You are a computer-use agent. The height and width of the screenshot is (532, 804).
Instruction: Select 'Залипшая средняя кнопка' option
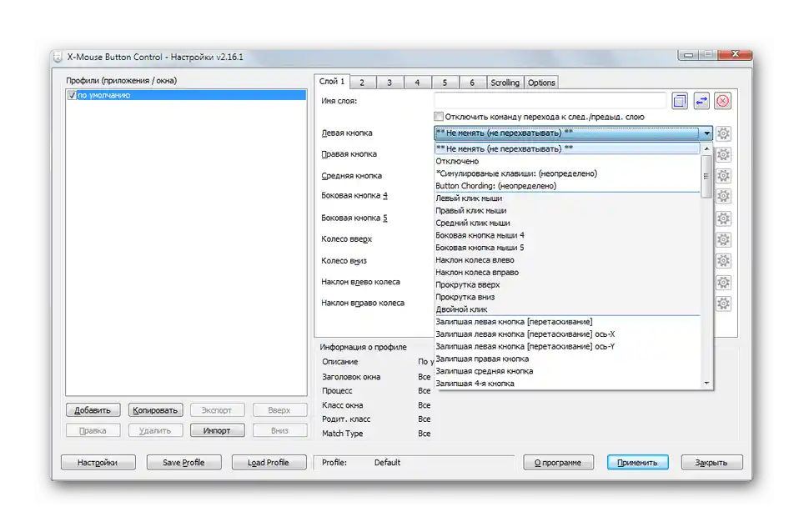[567, 371]
